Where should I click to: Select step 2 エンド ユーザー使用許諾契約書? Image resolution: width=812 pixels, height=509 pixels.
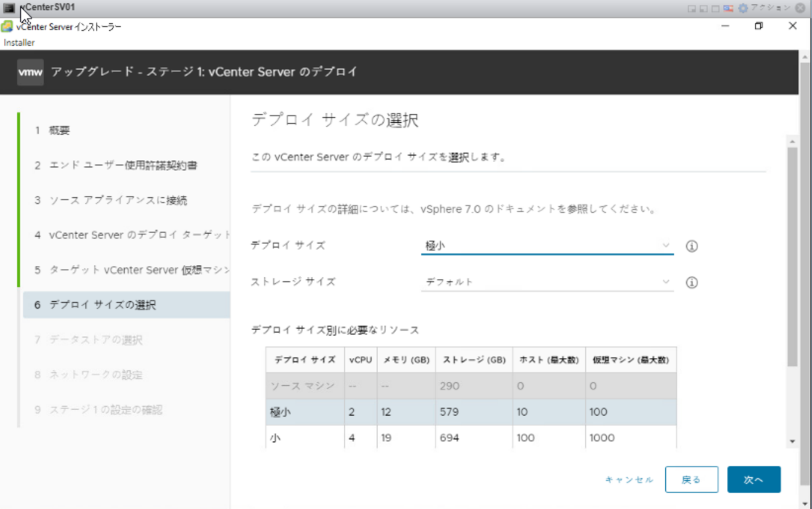pos(123,165)
